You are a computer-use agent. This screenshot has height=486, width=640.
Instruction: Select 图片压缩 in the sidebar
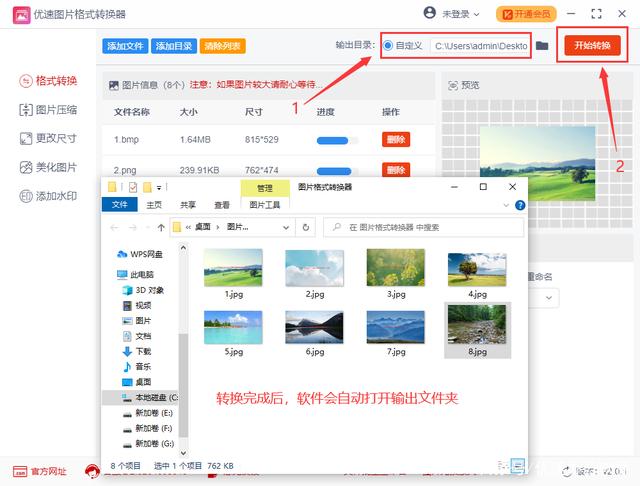pyautogui.click(x=48, y=110)
